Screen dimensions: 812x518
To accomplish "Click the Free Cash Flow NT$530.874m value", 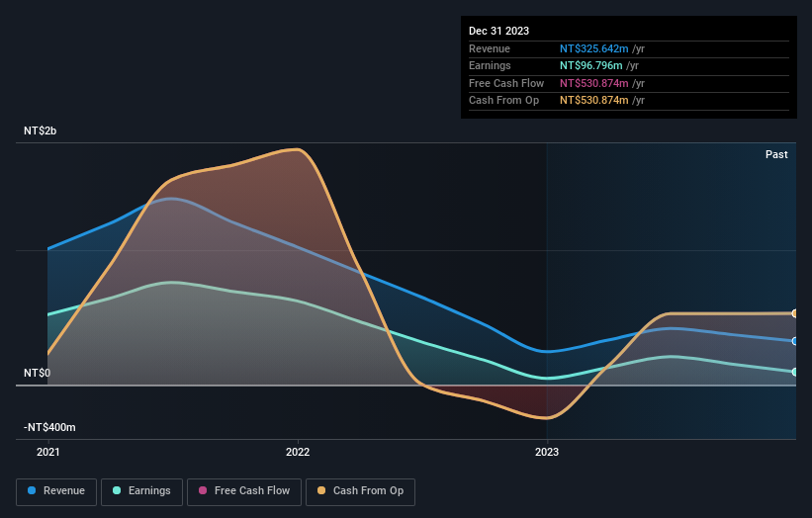I will click(x=594, y=83).
